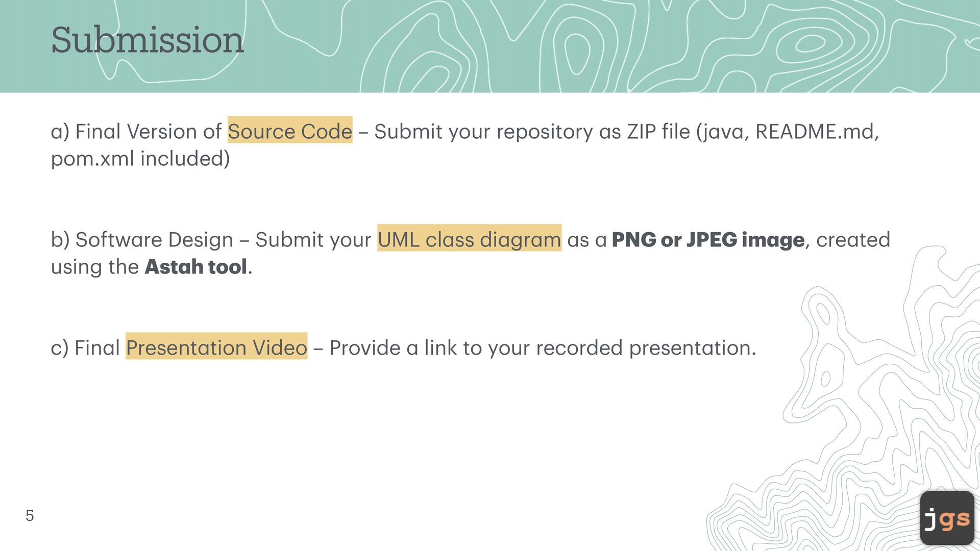
Task: Click the README.md text in item a
Action: pyautogui.click(x=817, y=132)
